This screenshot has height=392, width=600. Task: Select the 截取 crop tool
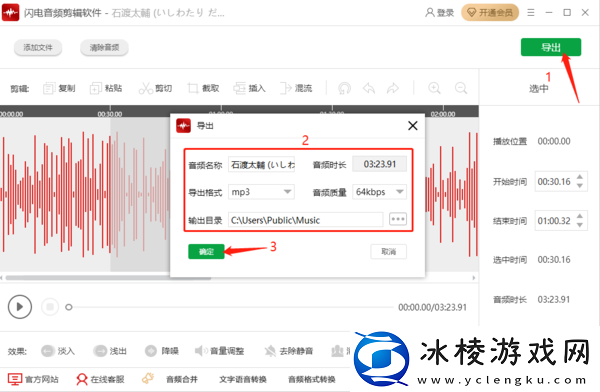pos(203,88)
